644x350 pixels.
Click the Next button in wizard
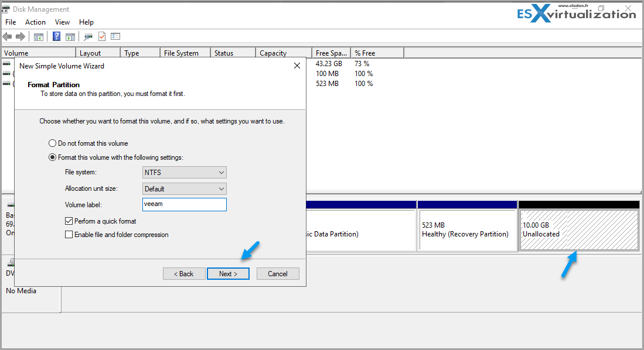228,274
